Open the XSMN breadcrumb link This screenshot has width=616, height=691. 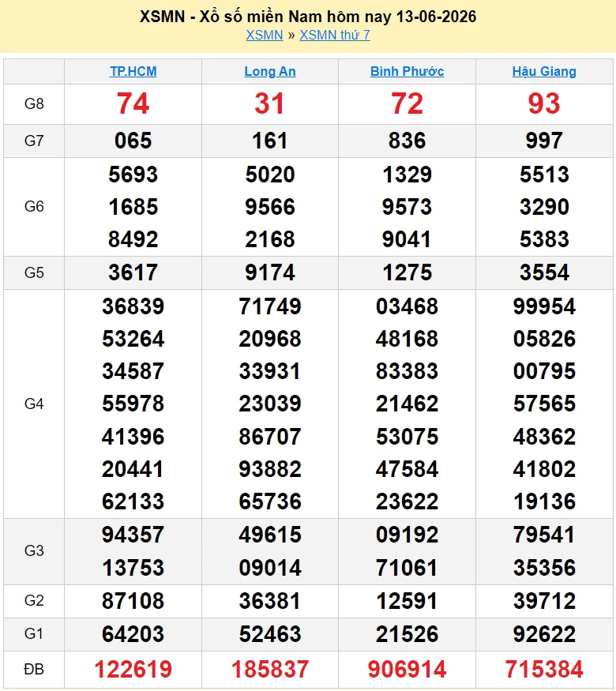point(265,36)
